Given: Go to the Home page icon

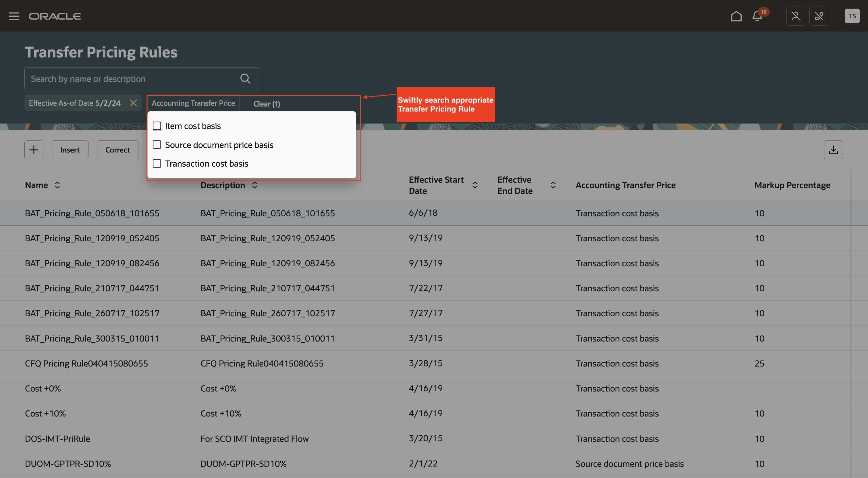Looking at the screenshot, I should click(x=736, y=16).
